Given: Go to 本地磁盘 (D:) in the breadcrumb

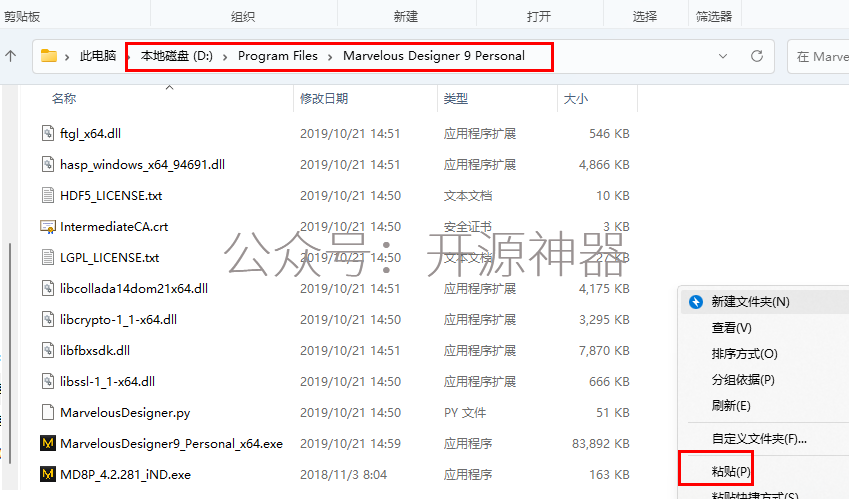Looking at the screenshot, I should (177, 56).
